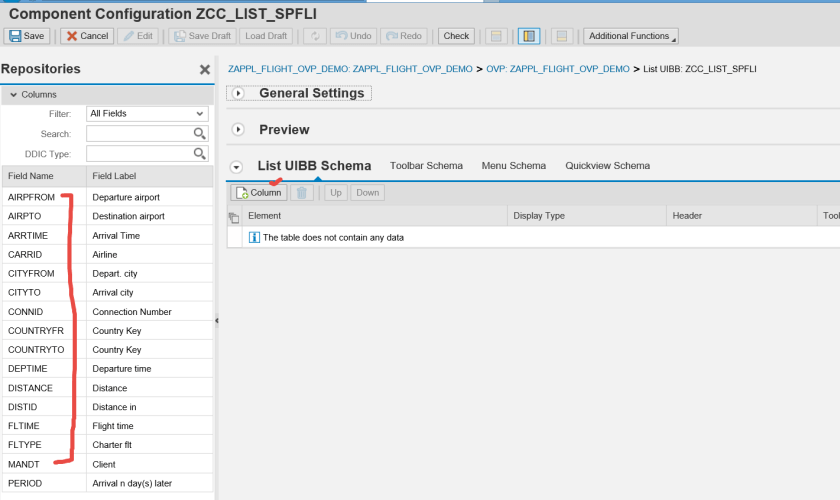This screenshot has width=840, height=500.
Task: Select the COUNTRYFR field row
Action: tap(108, 331)
